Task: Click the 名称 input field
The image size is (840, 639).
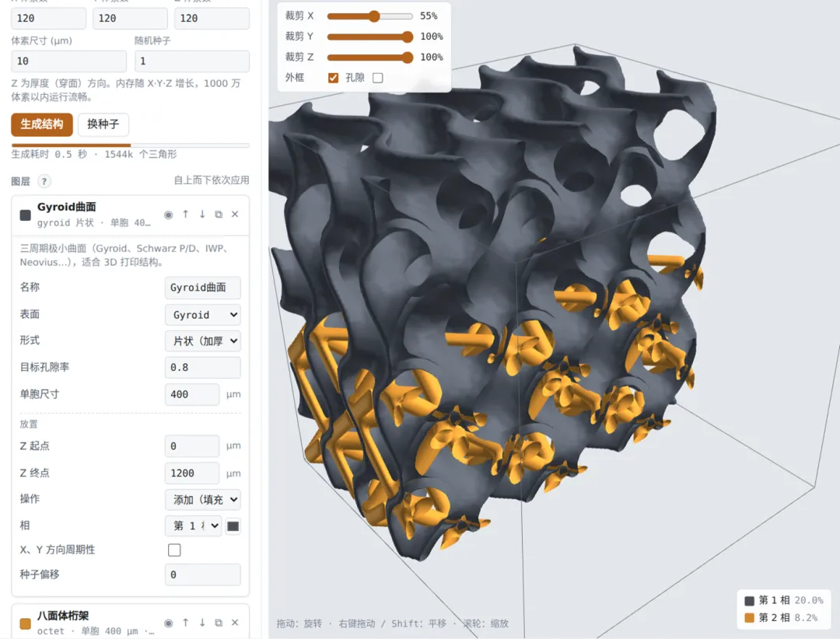Action: (x=202, y=288)
